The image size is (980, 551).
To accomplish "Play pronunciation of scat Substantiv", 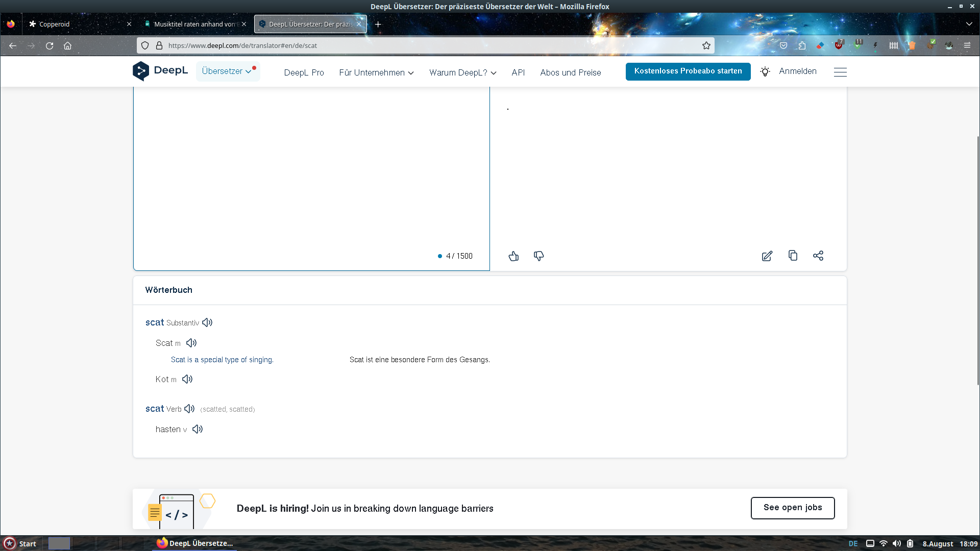I will click(207, 322).
